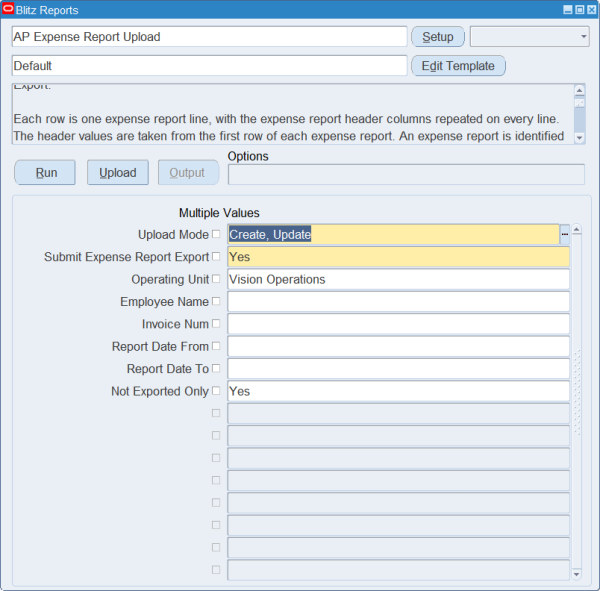Open the dropdown next to Setup

pos(530,37)
